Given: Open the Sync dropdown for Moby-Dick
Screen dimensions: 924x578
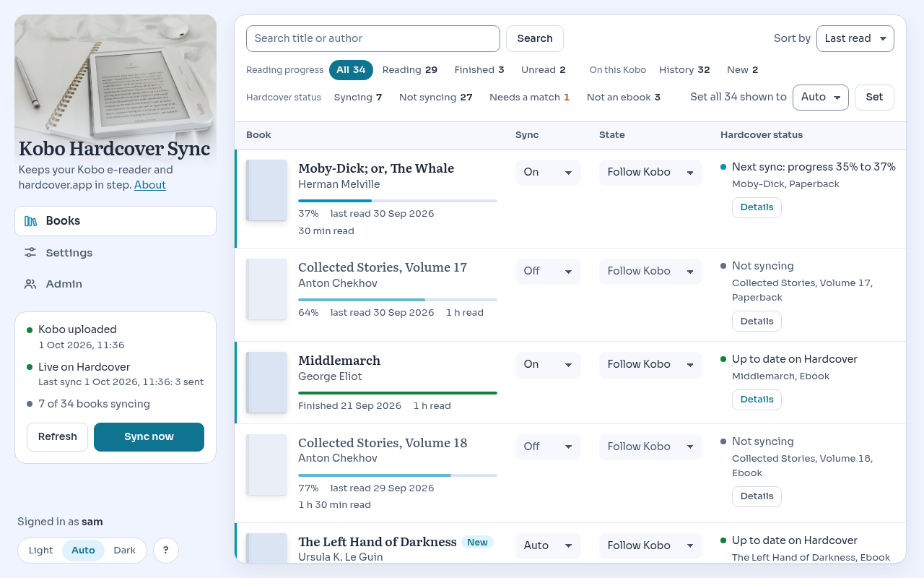Looking at the screenshot, I should pos(548,173).
